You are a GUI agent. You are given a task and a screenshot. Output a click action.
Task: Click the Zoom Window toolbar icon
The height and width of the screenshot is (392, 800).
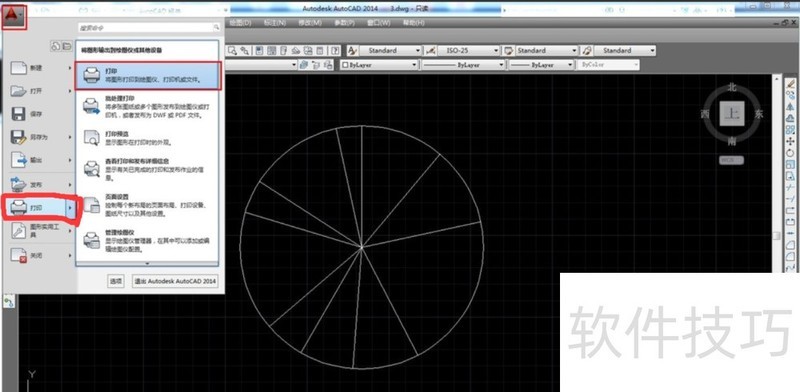(x=232, y=51)
